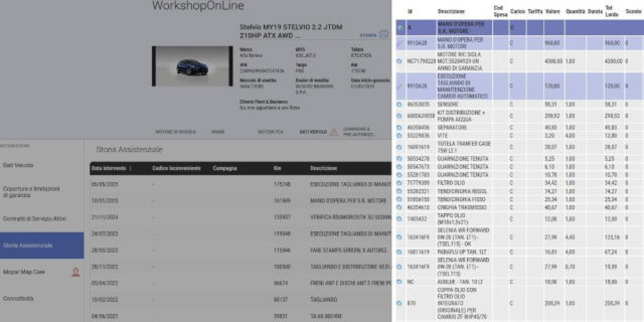Click the part icon of Filtro Olio row
The width and height of the screenshot is (644, 322).
[x=399, y=183]
